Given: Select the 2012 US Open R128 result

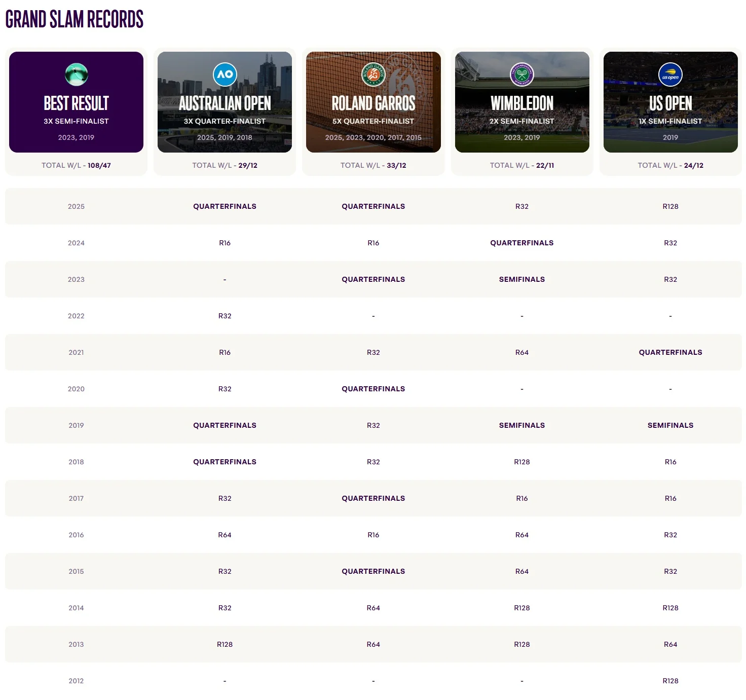Looking at the screenshot, I should 670,681.
